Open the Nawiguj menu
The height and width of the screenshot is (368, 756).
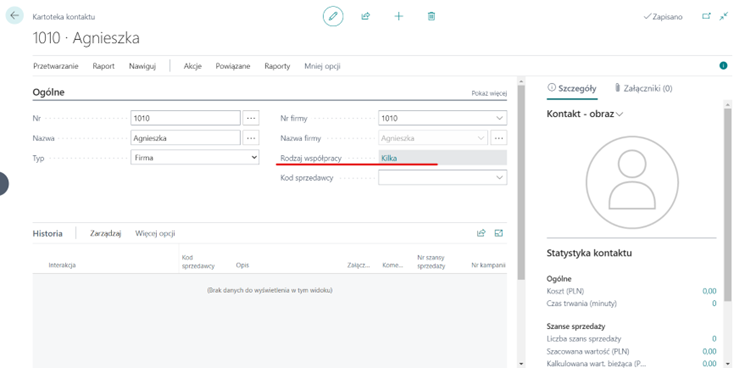coord(142,66)
